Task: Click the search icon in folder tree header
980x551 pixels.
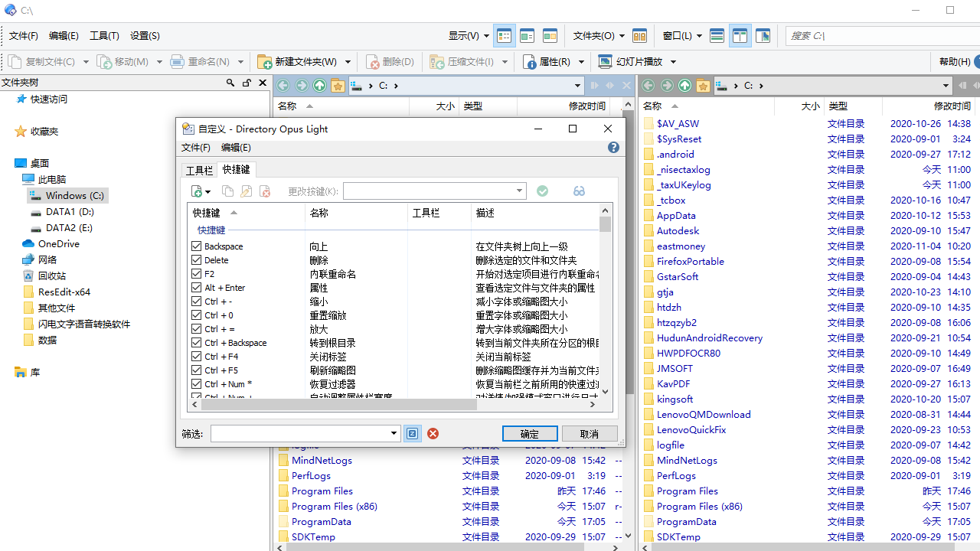Action: 230,83
